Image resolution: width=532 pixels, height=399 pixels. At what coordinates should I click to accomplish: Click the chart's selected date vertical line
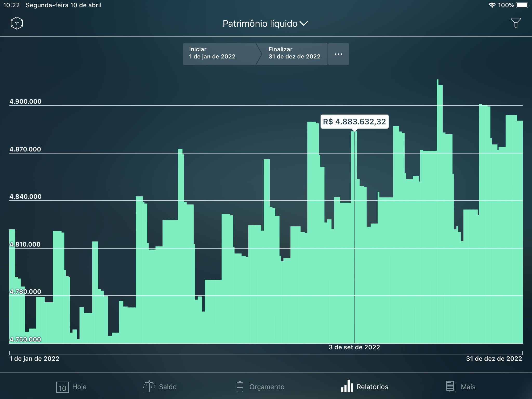pos(354,237)
